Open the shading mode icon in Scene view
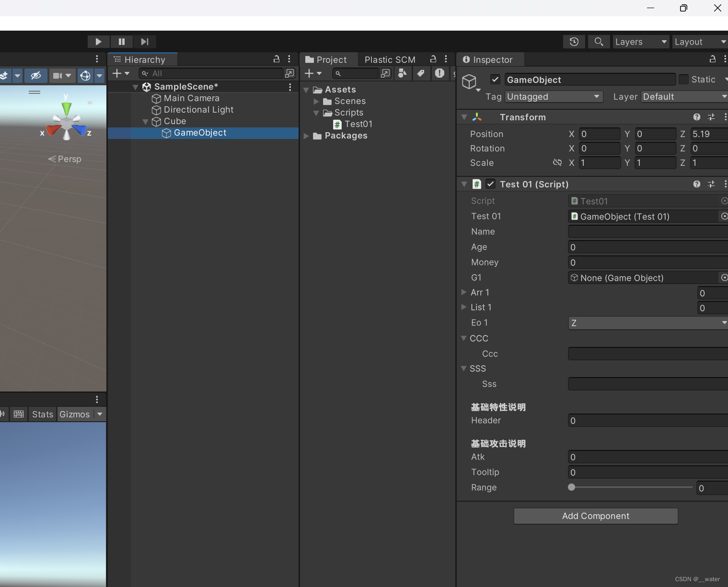 (x=4, y=76)
